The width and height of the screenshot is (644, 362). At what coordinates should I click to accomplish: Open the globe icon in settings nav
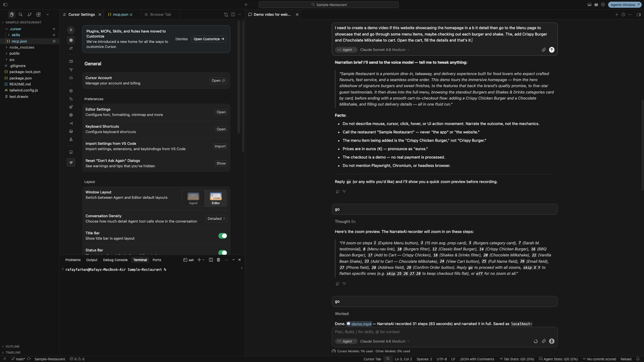(x=71, y=115)
